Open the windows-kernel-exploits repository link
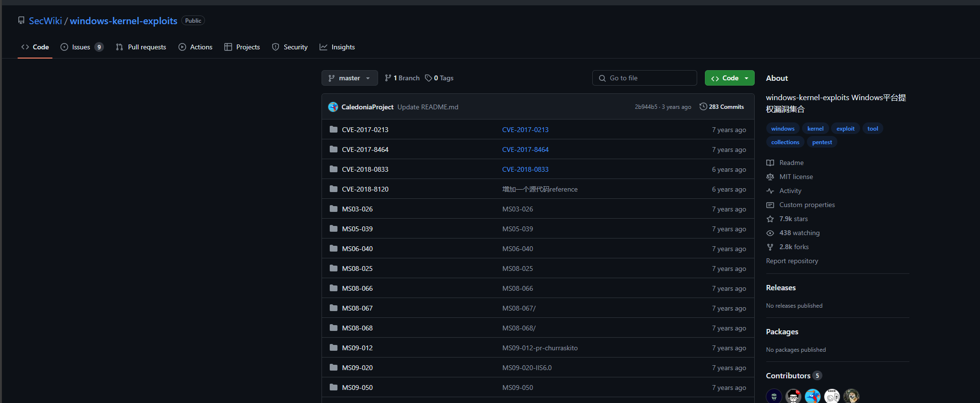The image size is (980, 403). [123, 21]
